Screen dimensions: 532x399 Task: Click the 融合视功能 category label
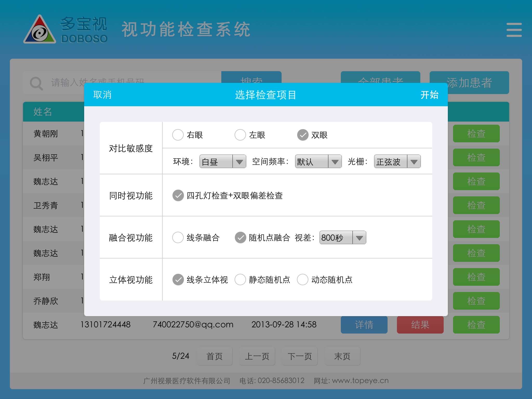click(x=131, y=238)
